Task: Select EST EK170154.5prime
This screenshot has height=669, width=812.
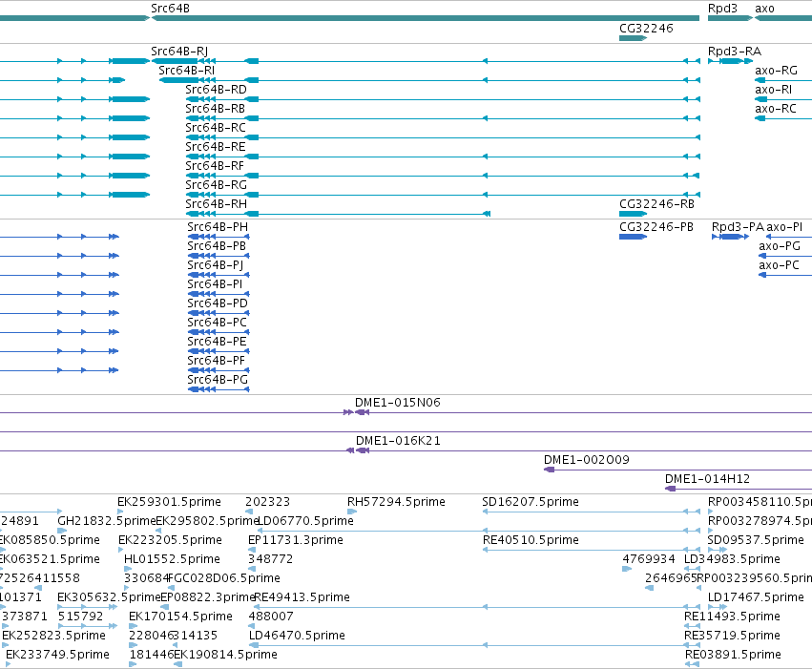Action: point(180,617)
